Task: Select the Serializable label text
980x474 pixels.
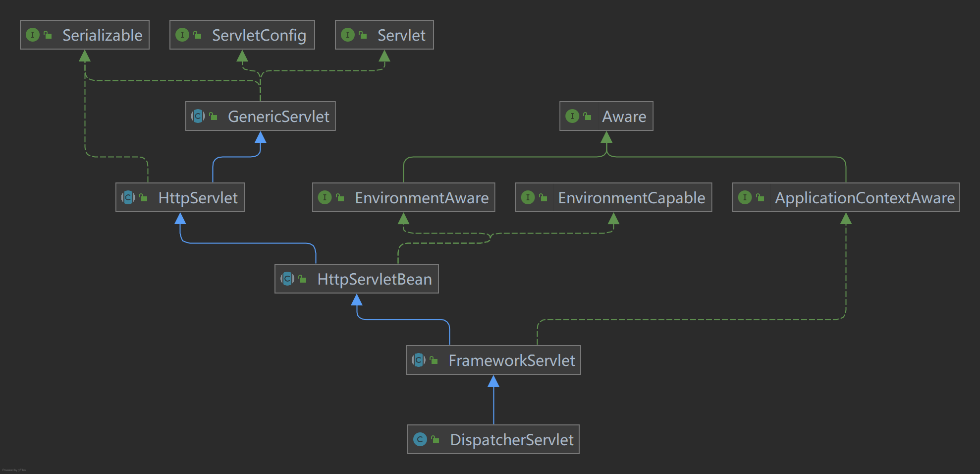Action: tap(103, 35)
